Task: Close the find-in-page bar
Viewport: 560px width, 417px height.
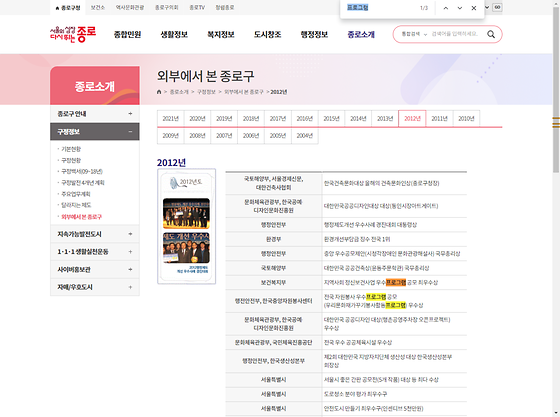Action: click(x=474, y=8)
